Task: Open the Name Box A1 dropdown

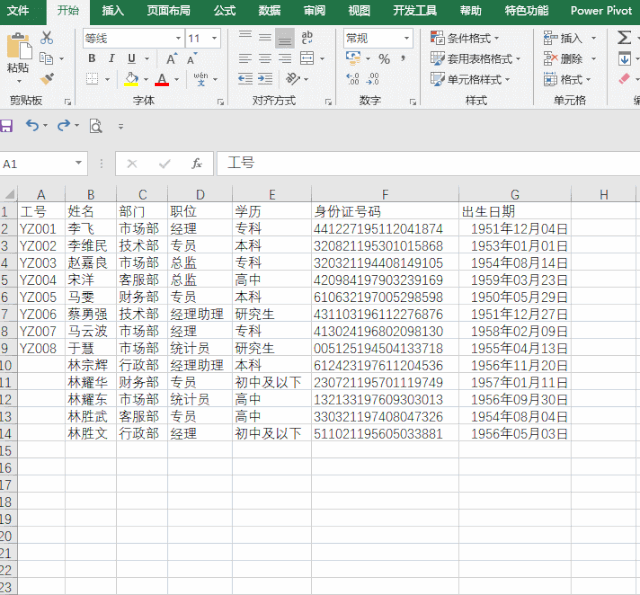Action: 78,163
